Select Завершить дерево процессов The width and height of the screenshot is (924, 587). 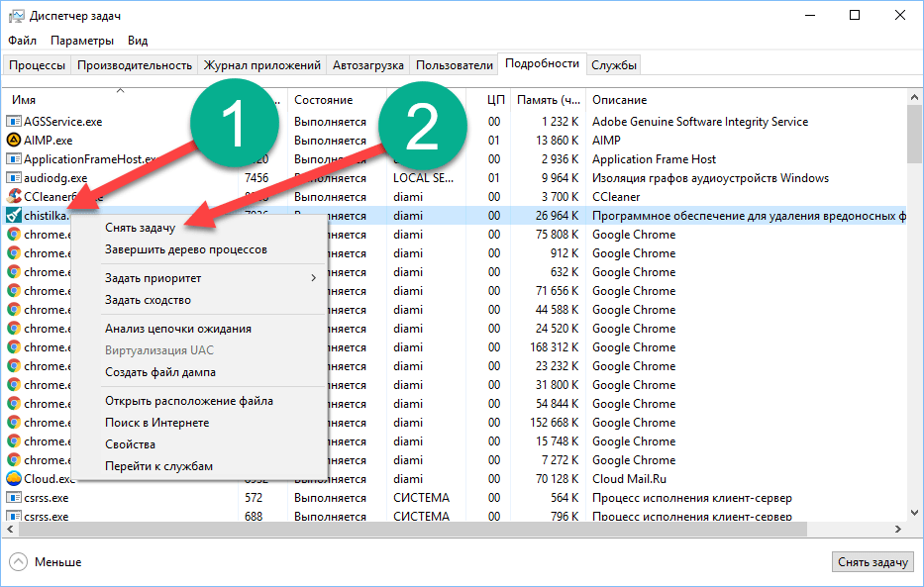[x=186, y=249]
